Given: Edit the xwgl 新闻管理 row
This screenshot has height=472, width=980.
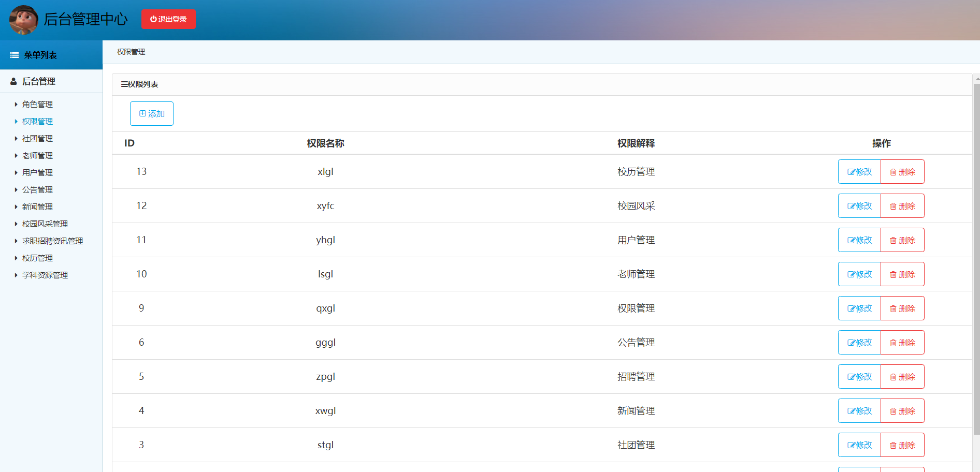Looking at the screenshot, I should [859, 410].
